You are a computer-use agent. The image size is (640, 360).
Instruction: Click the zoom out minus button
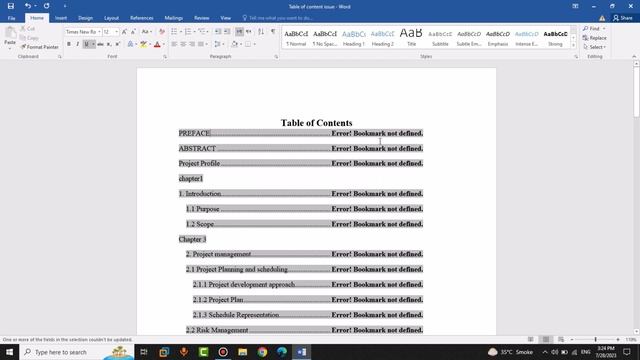571,339
